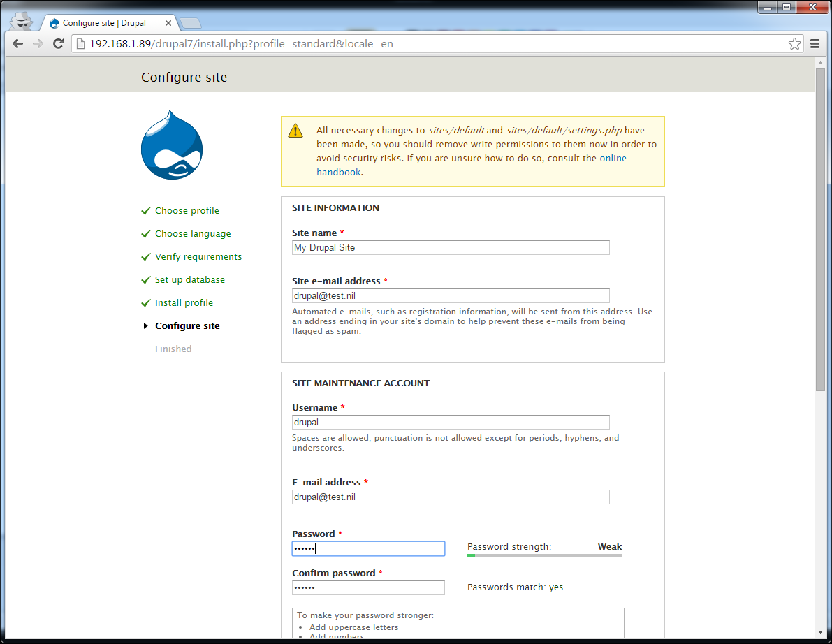The width and height of the screenshot is (832, 644).
Task: Click the 'Confirm password' label
Action: 334,573
